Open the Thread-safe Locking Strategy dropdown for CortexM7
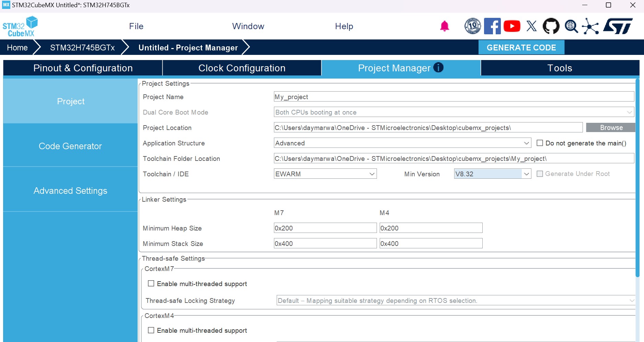Viewport: 644px width, 342px height. pyautogui.click(x=456, y=300)
